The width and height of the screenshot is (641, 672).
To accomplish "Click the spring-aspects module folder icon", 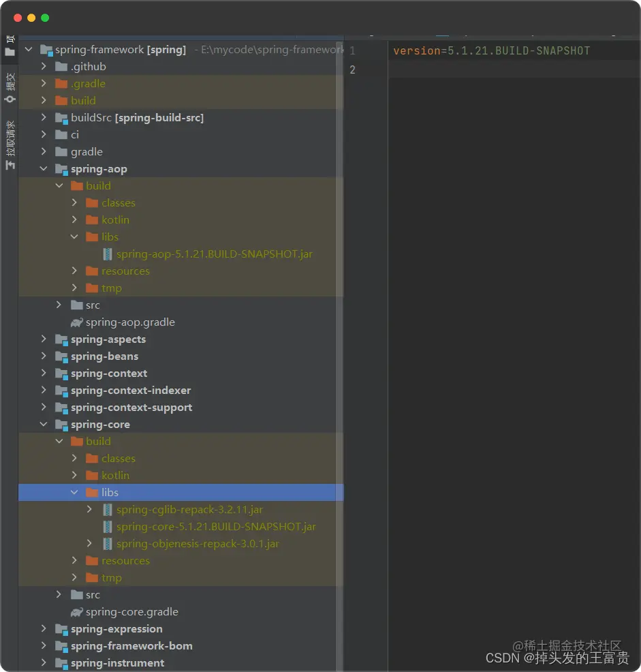I will 62,339.
